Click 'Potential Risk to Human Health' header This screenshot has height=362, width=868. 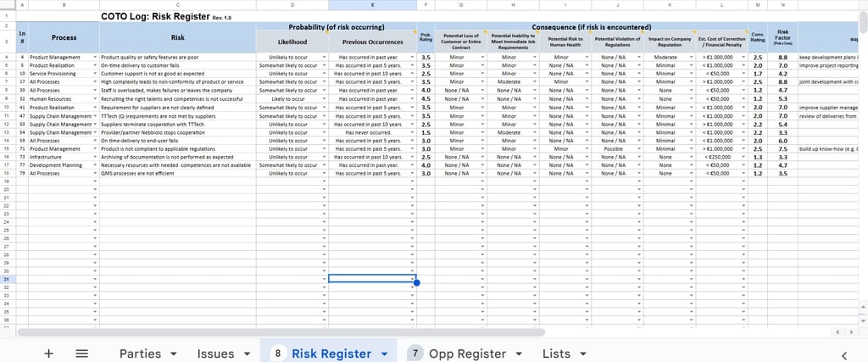coord(565,42)
